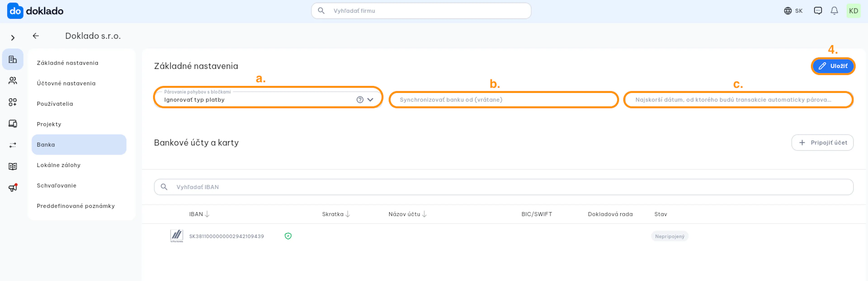
Task: Expand the Párovanie pohybov s bločkami dropdown
Action: [370, 99]
